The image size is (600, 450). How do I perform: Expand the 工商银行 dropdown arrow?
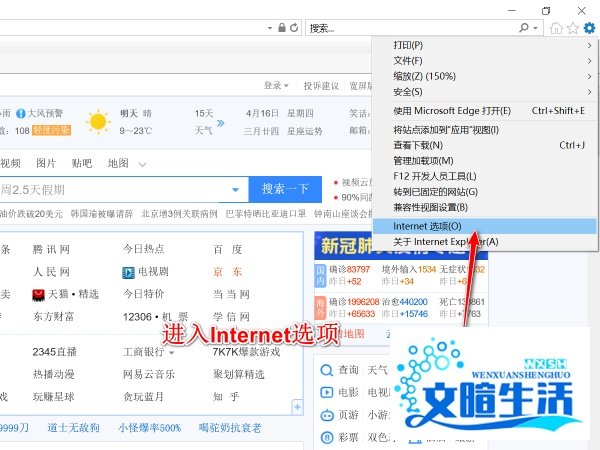pyautogui.click(x=172, y=352)
